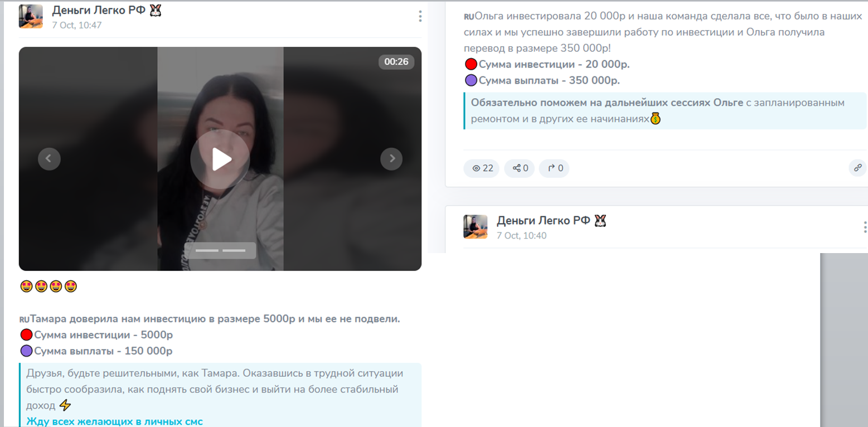The height and width of the screenshot is (427, 868).
Task: Open channel avatar of 10:40 post
Action: [476, 227]
